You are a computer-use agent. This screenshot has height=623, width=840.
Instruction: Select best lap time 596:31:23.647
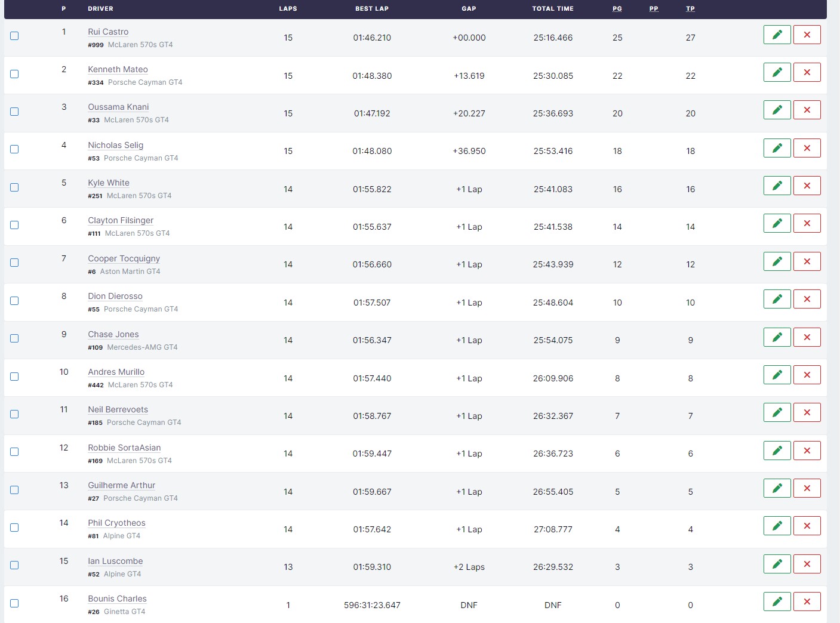[372, 605]
